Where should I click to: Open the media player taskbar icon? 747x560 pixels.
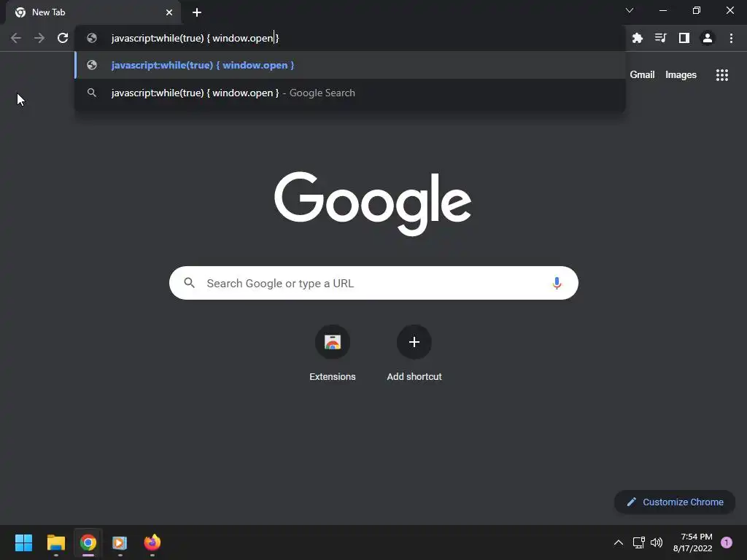(120, 542)
